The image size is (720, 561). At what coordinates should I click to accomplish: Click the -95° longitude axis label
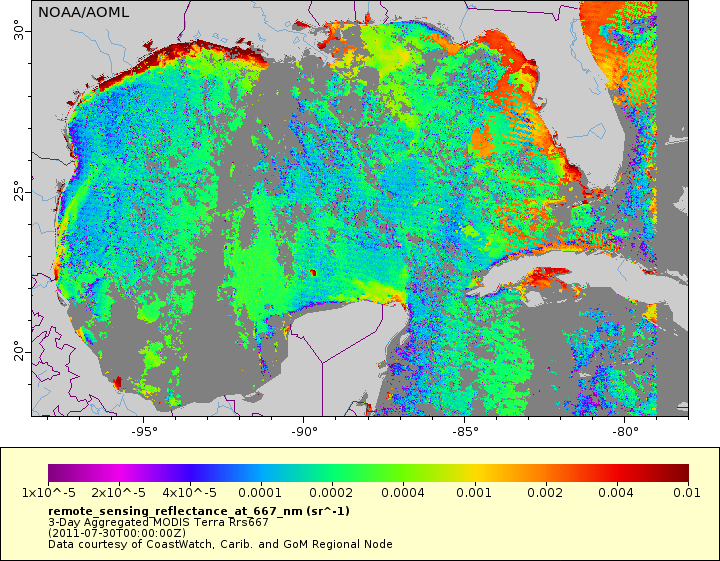[144, 432]
